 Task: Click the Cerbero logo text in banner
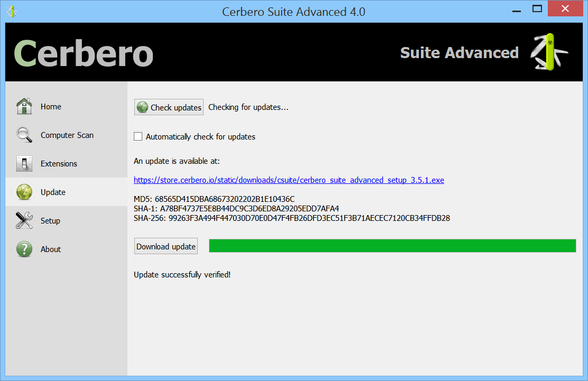coord(84,53)
